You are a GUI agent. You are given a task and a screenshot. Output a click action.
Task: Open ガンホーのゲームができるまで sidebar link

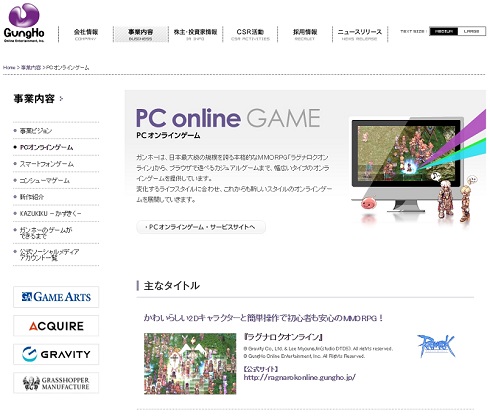point(46,233)
